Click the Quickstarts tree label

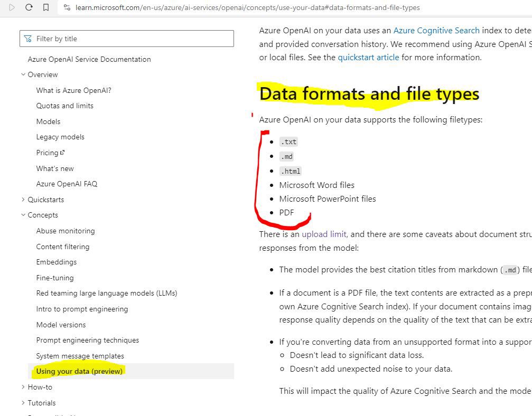(x=46, y=200)
